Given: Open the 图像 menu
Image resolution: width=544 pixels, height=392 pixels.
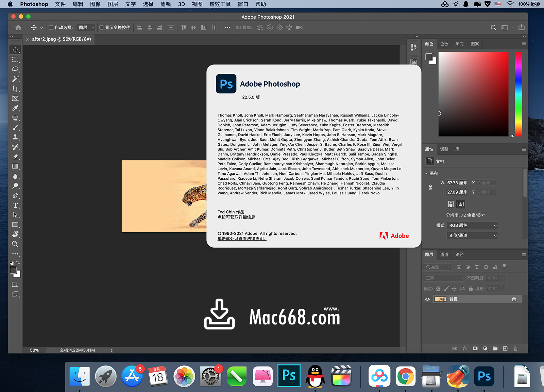Looking at the screenshot, I should pyautogui.click(x=96, y=4).
